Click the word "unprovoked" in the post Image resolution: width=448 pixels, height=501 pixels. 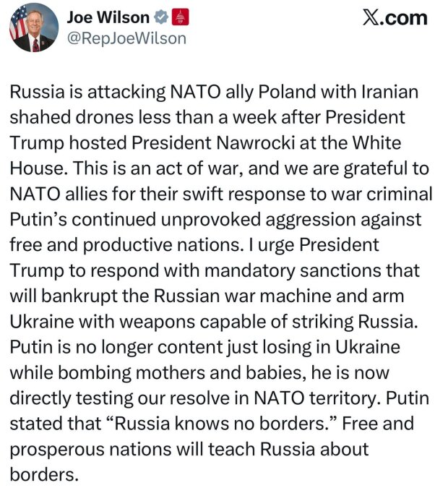[211, 220]
